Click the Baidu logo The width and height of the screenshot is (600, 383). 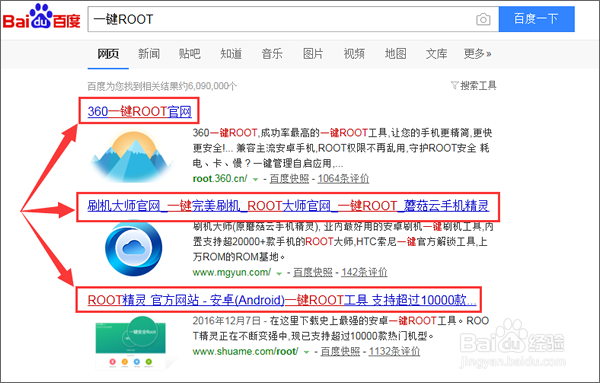pyautogui.click(x=42, y=17)
